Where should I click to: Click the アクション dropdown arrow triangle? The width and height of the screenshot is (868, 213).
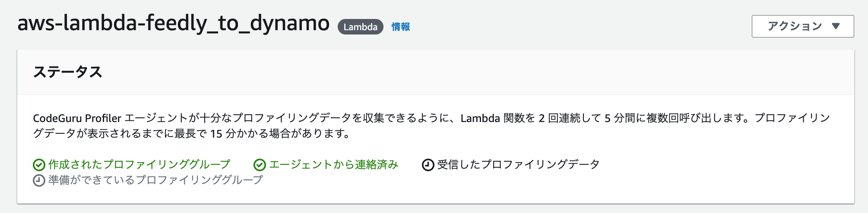[836, 26]
